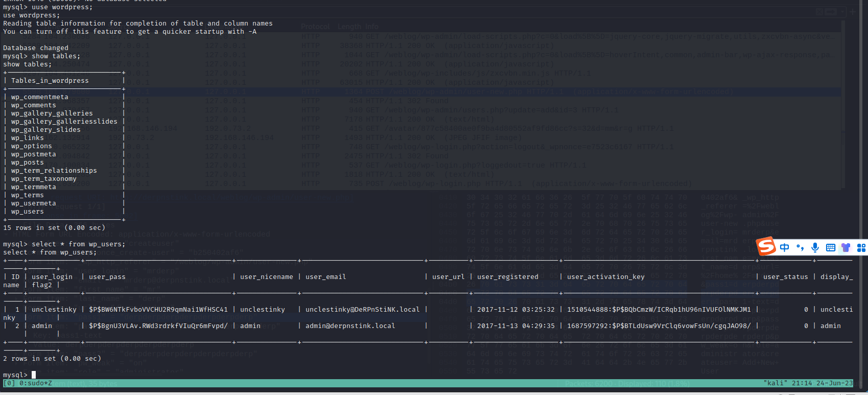Select the email admin@derpnstink.local
The height and width of the screenshot is (395, 868).
pos(350,326)
